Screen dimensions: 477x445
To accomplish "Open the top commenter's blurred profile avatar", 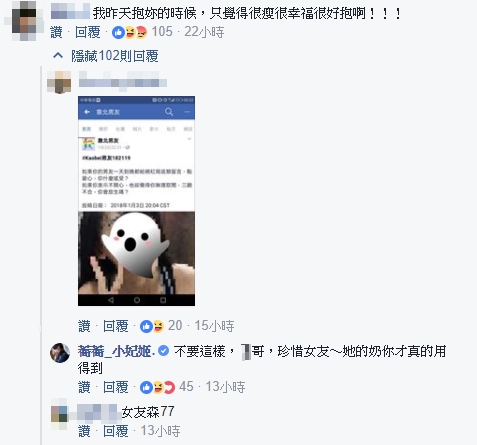I will 24,21.
